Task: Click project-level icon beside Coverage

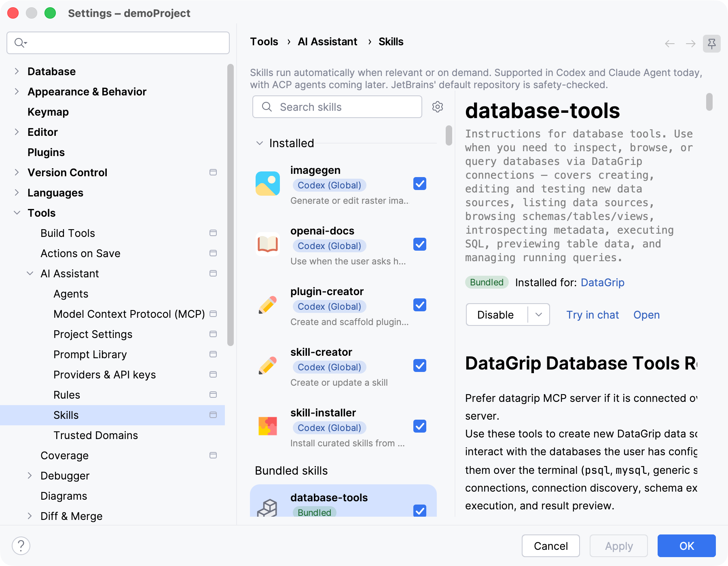Action: click(213, 455)
